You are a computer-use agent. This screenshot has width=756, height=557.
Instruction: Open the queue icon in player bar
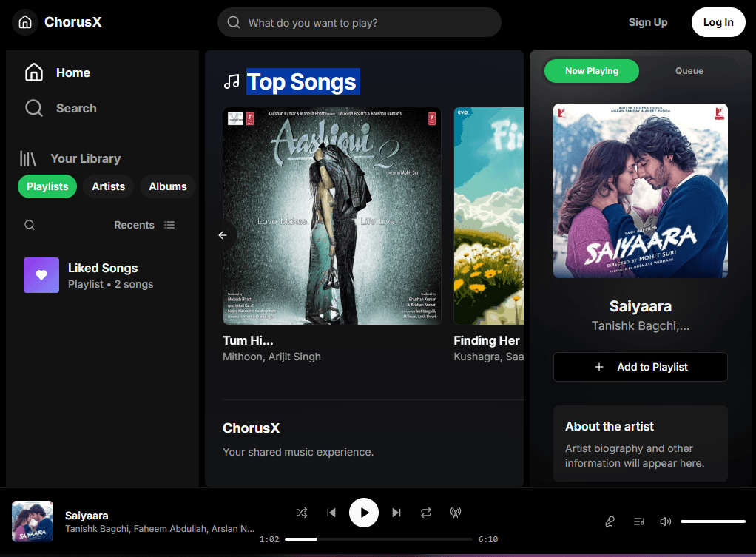639,521
